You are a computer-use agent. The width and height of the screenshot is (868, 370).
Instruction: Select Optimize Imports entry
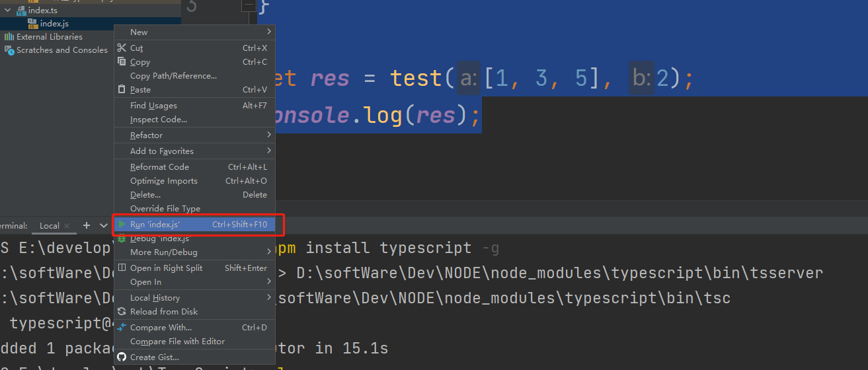194,180
